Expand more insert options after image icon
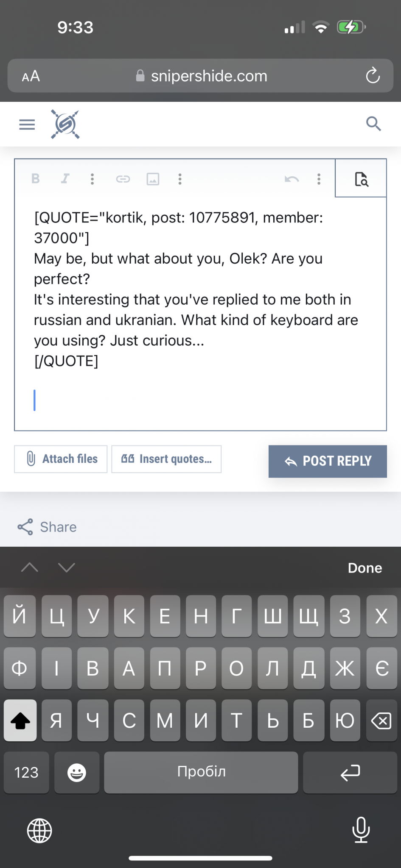The image size is (401, 868). (x=180, y=179)
